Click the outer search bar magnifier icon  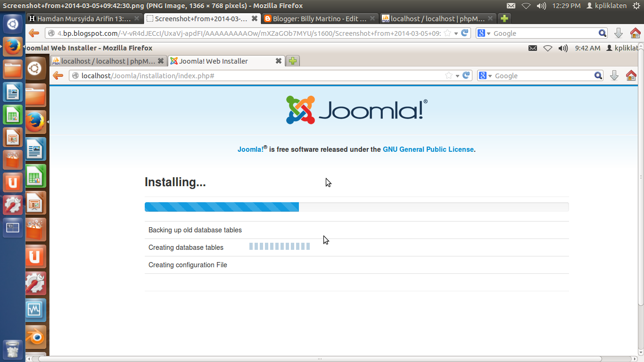point(603,33)
